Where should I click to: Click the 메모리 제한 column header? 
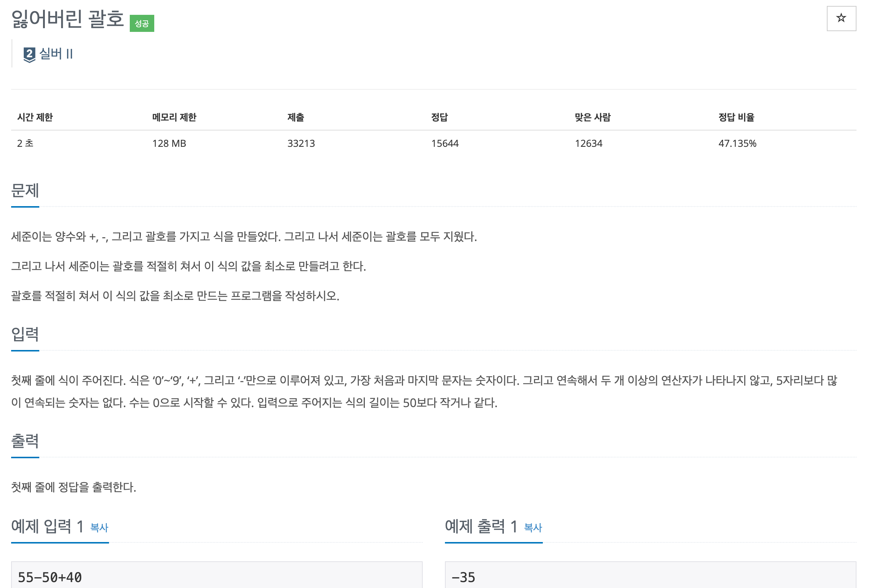coord(174,118)
